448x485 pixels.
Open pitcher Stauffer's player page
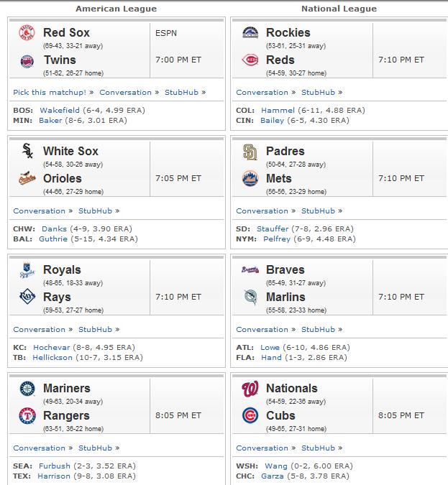coord(273,228)
